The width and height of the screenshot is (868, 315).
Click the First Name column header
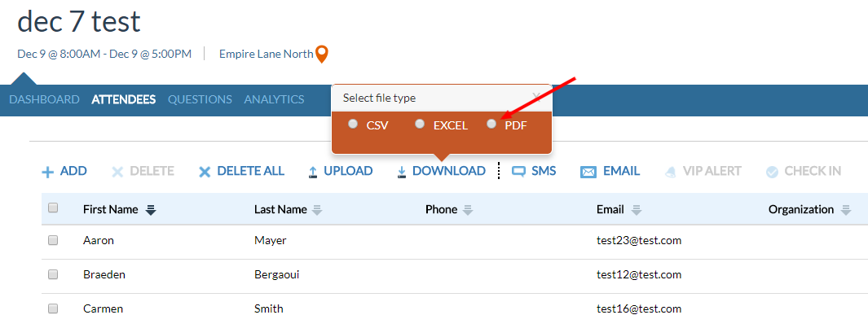[x=111, y=209]
